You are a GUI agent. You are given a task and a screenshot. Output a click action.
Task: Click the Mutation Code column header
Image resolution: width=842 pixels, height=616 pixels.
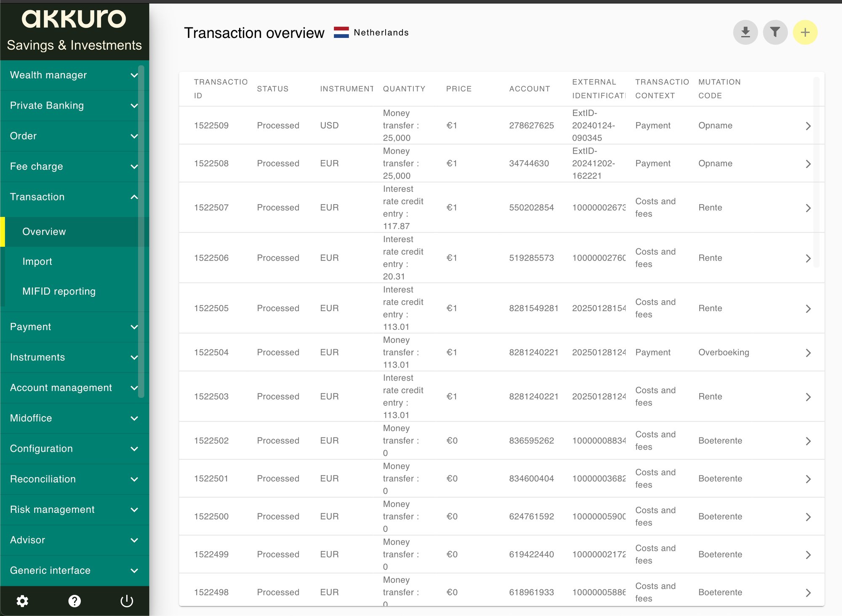[719, 89]
